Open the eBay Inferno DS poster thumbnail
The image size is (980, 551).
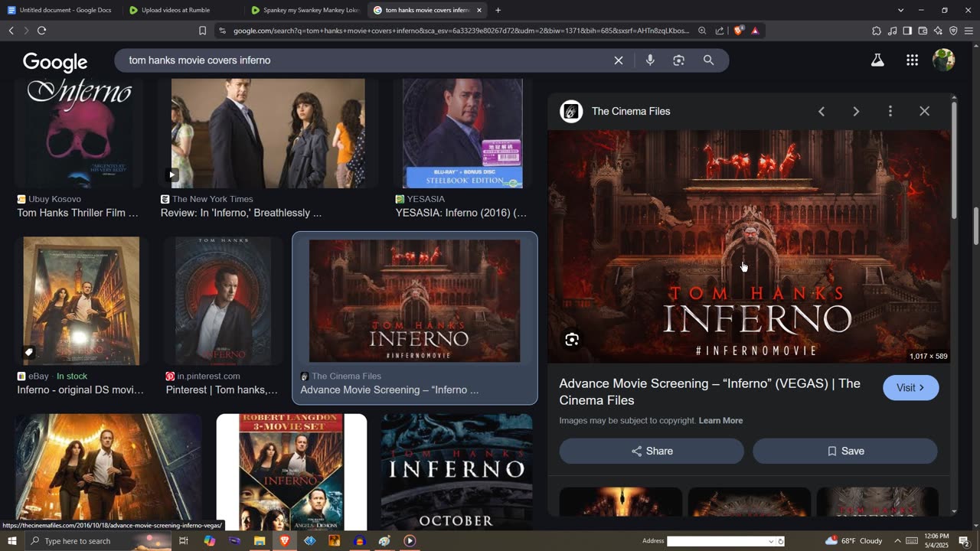pos(81,301)
